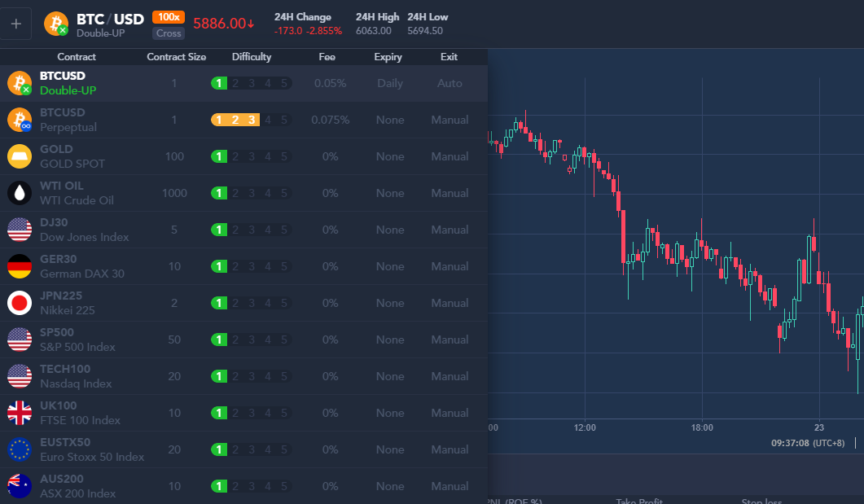Click the GER30 German flag icon
Screen dimensions: 864x504
tap(20, 266)
